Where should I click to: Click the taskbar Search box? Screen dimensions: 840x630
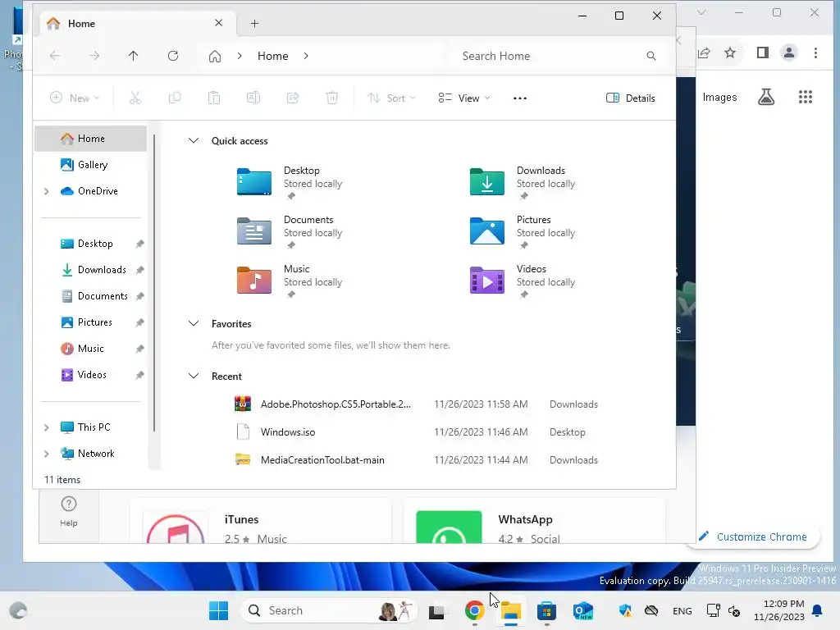click(328, 610)
